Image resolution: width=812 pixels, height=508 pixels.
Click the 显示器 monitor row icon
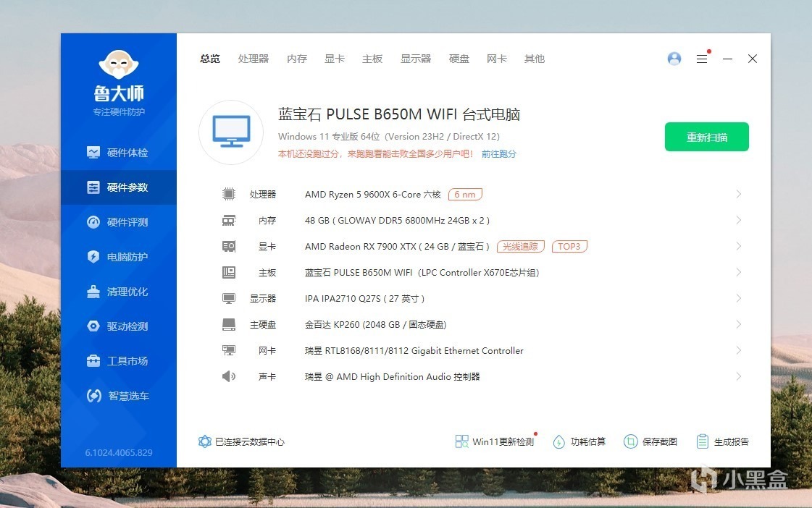228,298
